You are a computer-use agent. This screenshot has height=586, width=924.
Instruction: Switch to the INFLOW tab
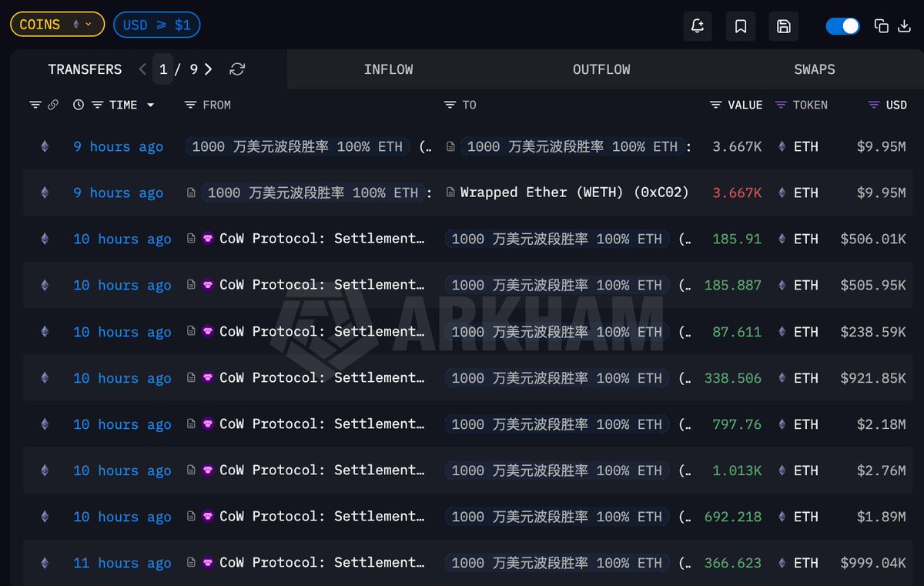pos(389,69)
